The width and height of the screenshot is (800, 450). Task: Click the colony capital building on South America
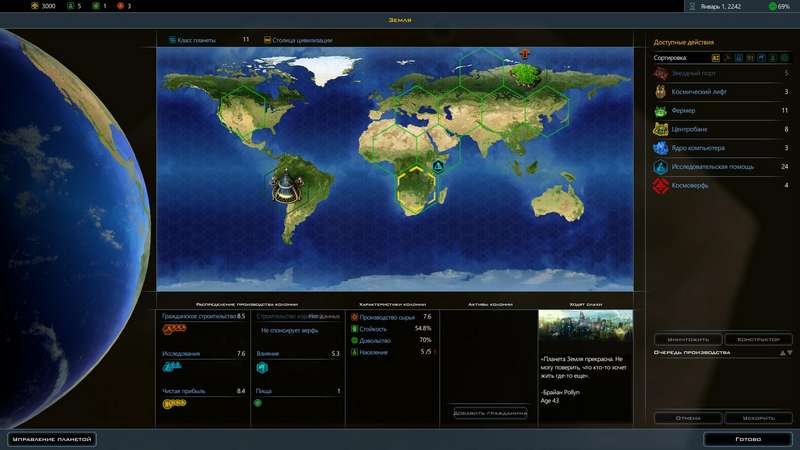pyautogui.click(x=285, y=184)
